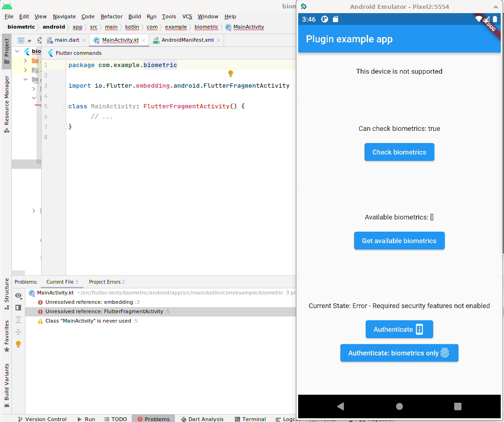Collapse the biometric root node in Project tree
The image size is (504, 422).
tap(17, 51)
